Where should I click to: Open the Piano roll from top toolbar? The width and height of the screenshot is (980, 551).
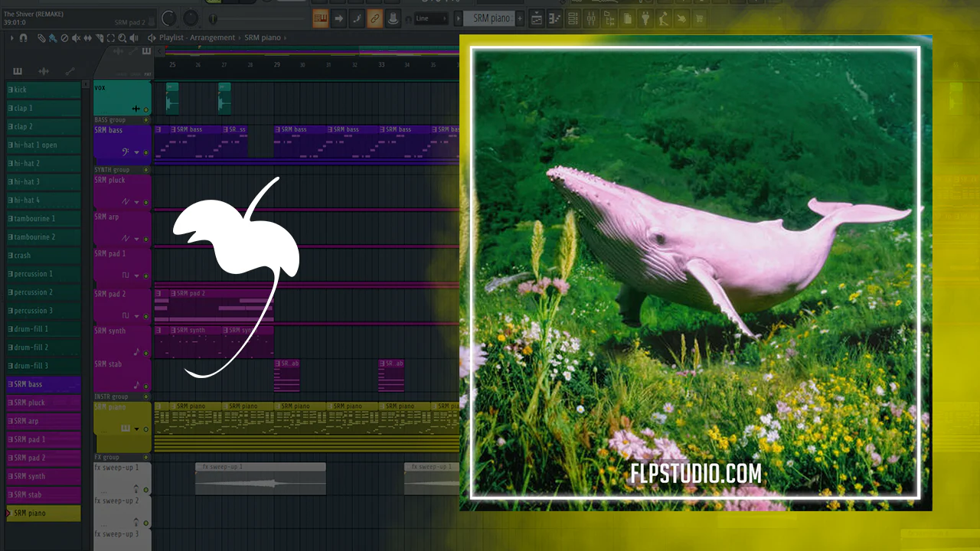tap(555, 18)
